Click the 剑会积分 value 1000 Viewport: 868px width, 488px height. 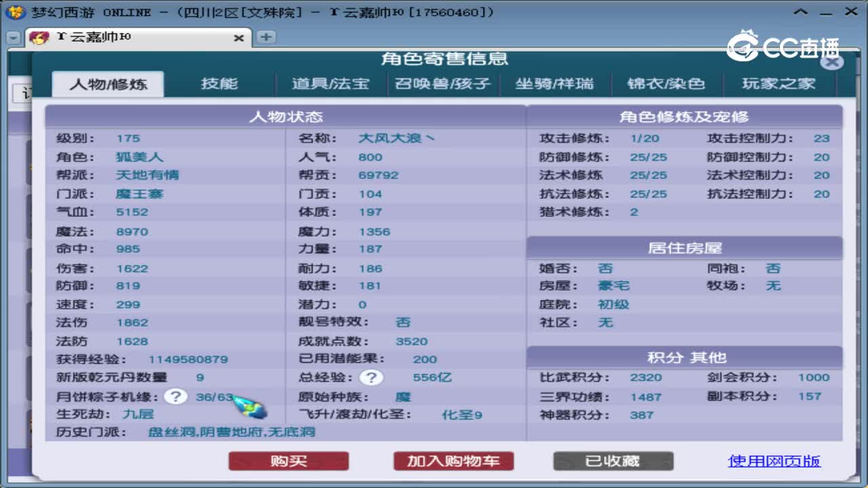[x=814, y=378]
